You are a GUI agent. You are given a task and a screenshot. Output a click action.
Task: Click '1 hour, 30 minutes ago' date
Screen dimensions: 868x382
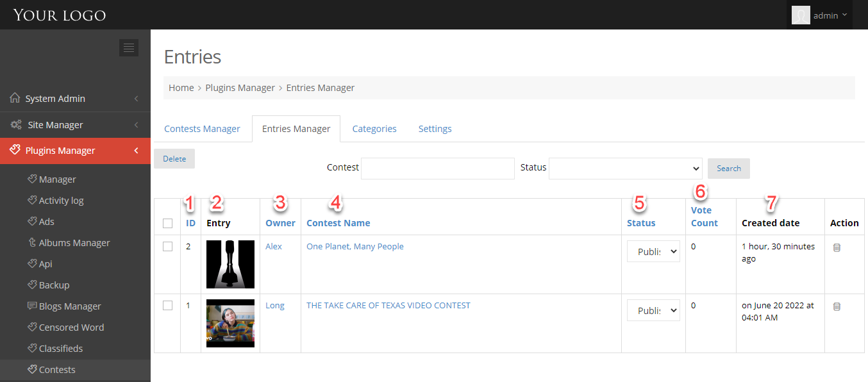[778, 253]
